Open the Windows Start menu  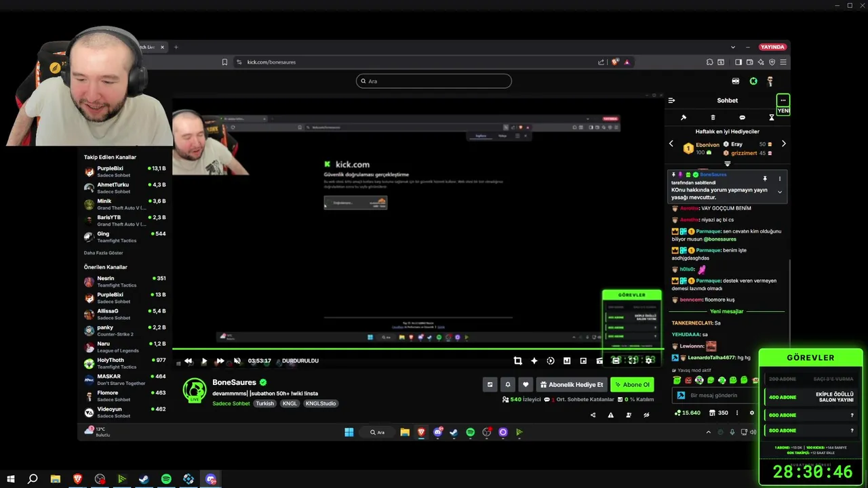10,479
